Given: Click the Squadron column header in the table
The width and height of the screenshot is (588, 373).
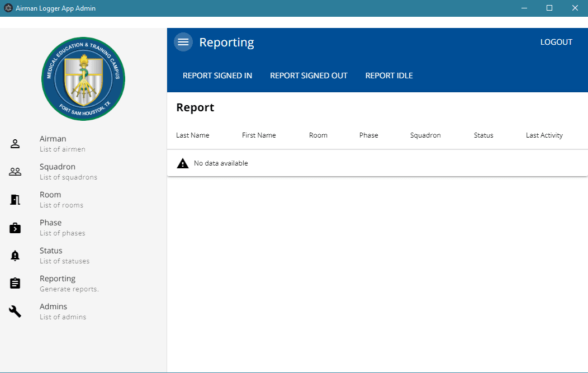Looking at the screenshot, I should pyautogui.click(x=425, y=135).
